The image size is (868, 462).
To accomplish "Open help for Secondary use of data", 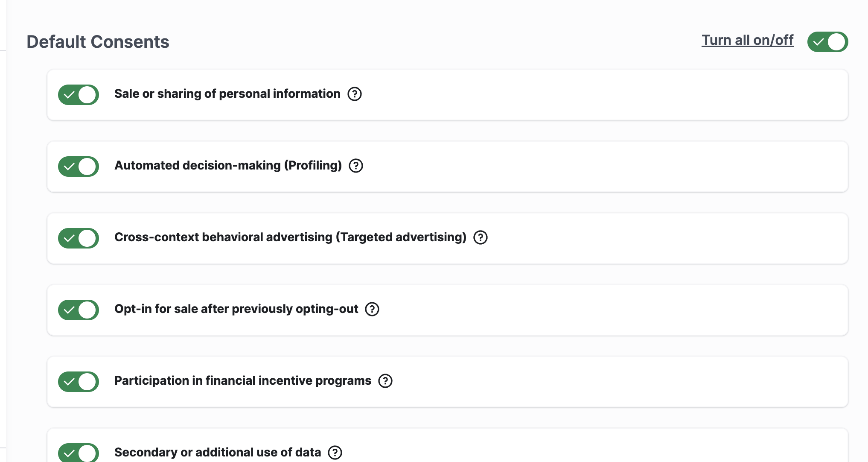I will pos(335,453).
